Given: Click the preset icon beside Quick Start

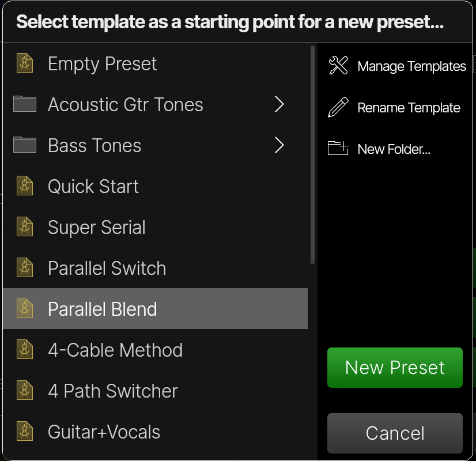Looking at the screenshot, I should tap(25, 186).
